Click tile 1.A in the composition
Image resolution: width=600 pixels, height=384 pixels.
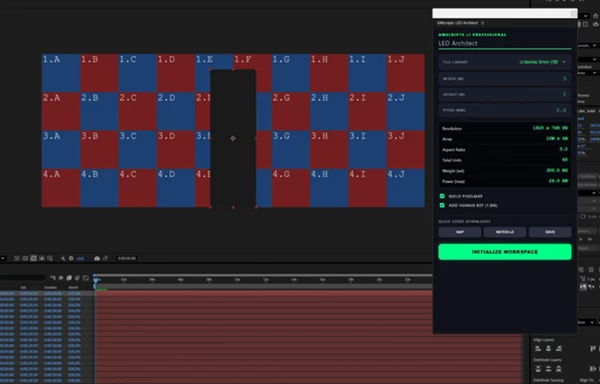[x=60, y=73]
